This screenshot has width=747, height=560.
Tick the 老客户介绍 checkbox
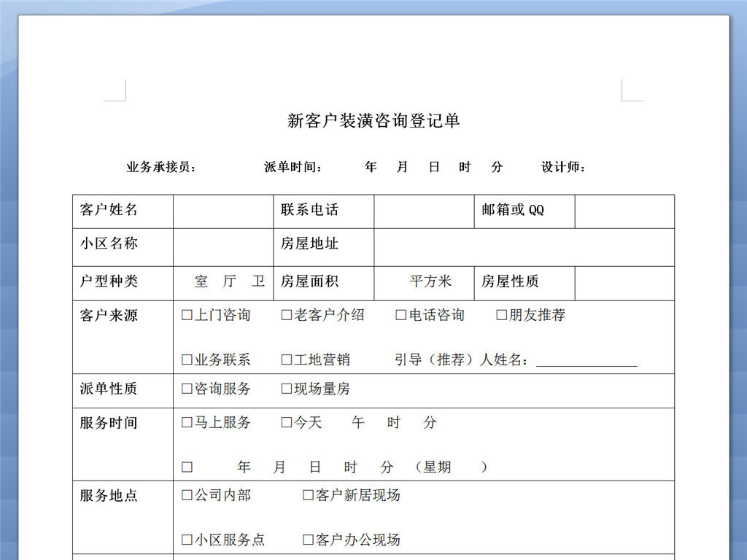point(287,316)
